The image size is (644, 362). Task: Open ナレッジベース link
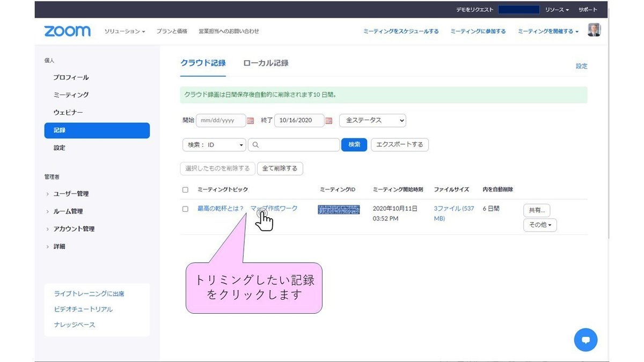[75, 325]
